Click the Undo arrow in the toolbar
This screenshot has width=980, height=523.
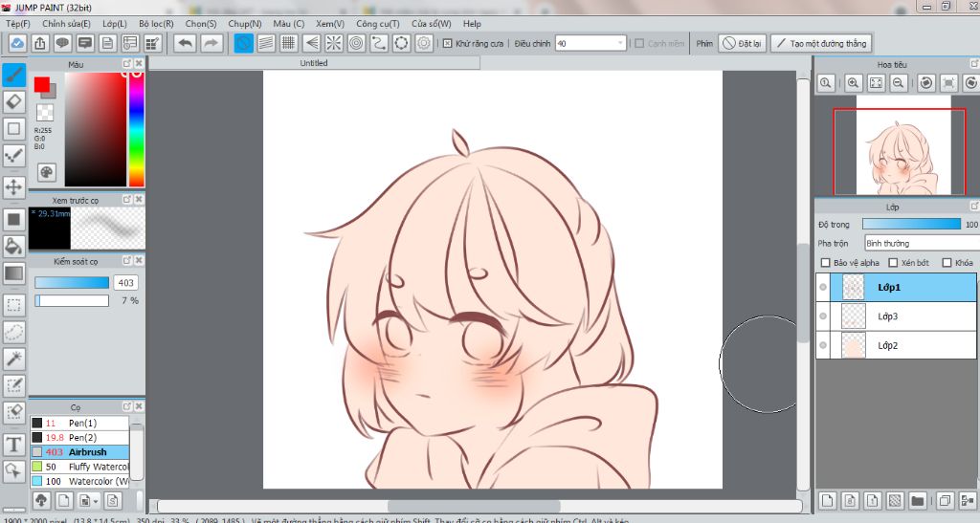(x=185, y=43)
